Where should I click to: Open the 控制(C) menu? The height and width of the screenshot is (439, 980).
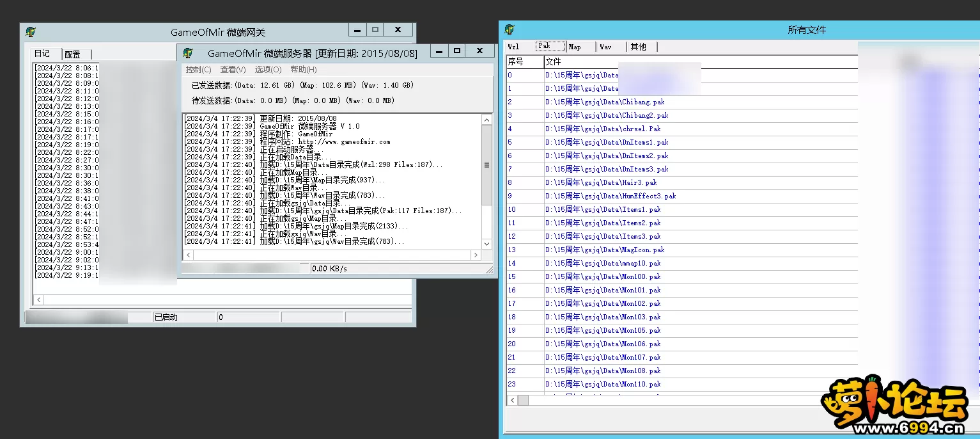tap(198, 69)
